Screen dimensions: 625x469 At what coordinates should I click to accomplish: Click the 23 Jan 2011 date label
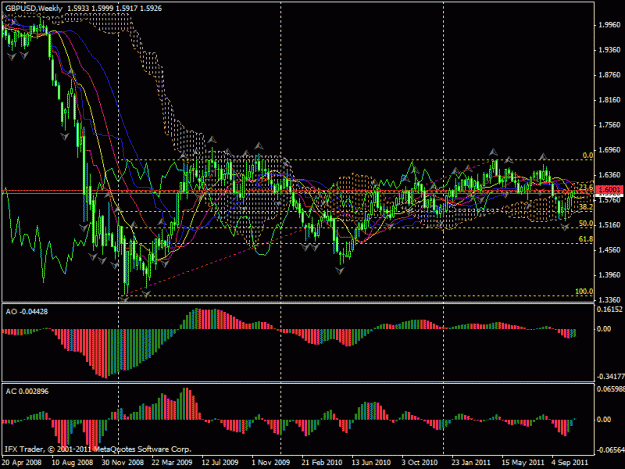coord(471,463)
